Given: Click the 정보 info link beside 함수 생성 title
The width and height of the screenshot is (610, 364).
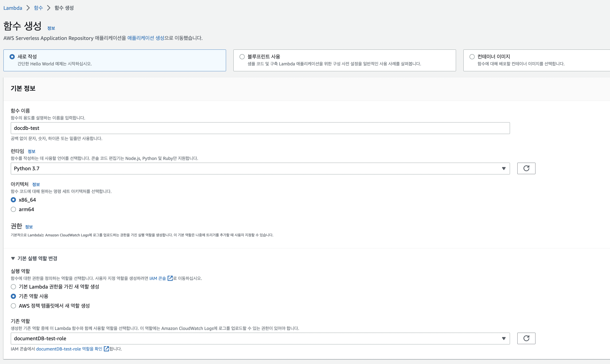Looking at the screenshot, I should 51,28.
